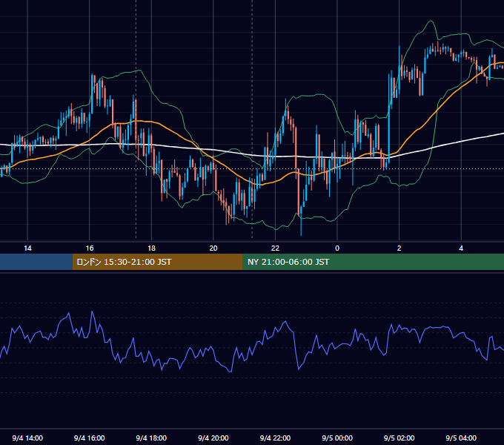This screenshot has width=504, height=445.
Task: Click the 9/5 00:00 time label
Action: (337, 438)
